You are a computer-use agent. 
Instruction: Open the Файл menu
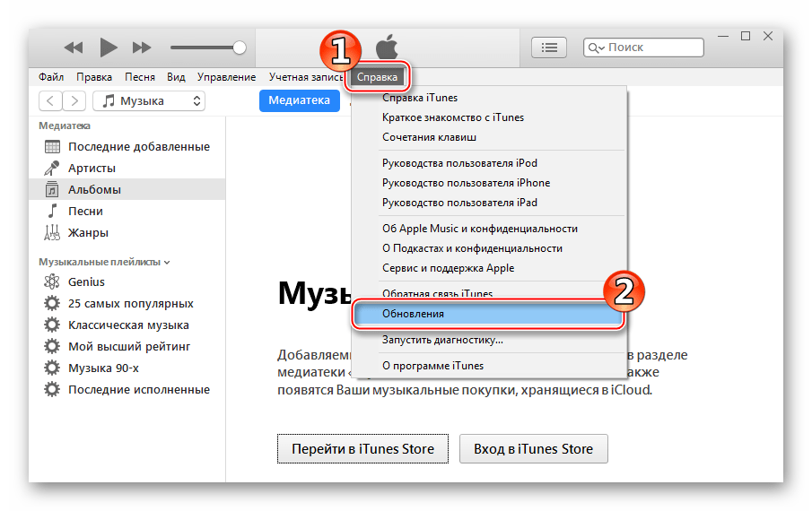tap(51, 77)
